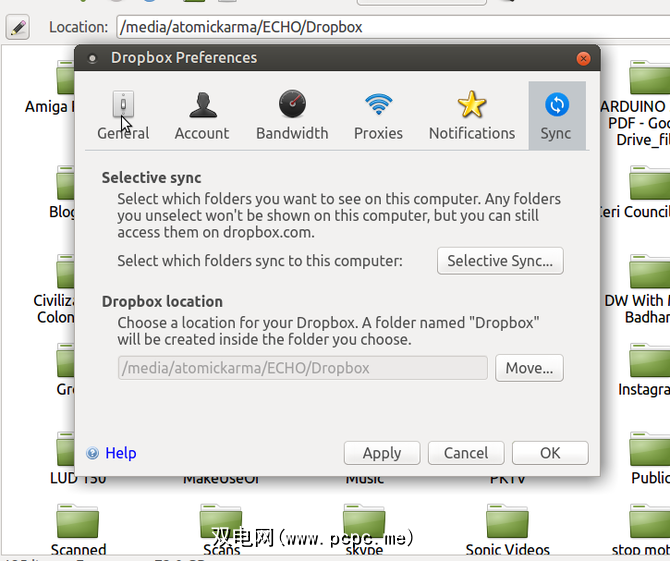The image size is (670, 561).
Task: Open the Bandwidth tab
Action: [292, 115]
